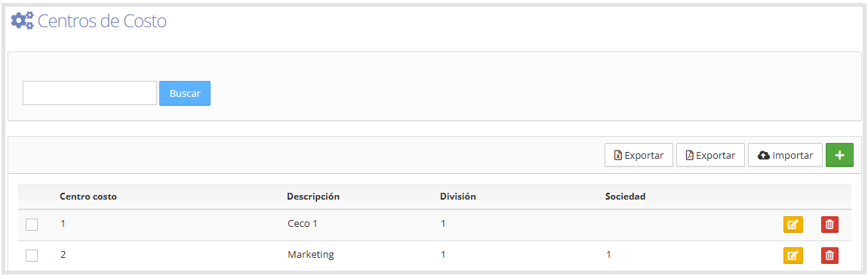Click the Buscar button
868x279 pixels.
pos(185,93)
